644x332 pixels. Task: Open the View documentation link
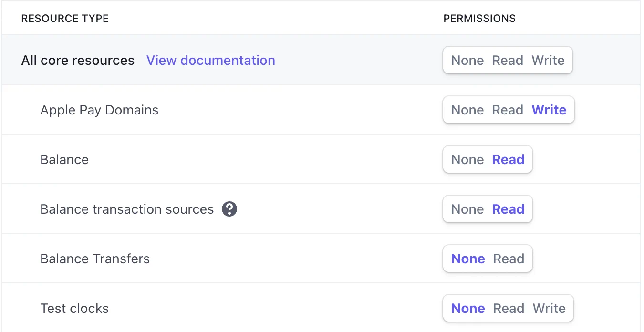(210, 61)
